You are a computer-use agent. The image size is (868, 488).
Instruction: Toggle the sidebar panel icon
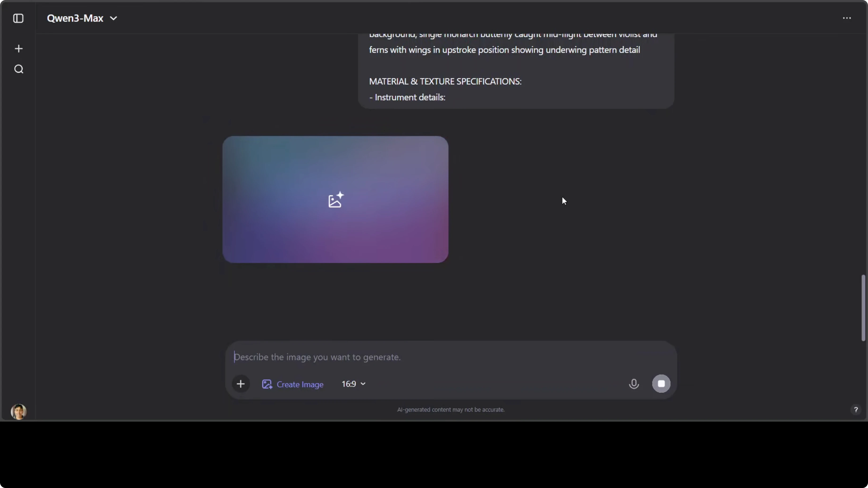pos(18,18)
